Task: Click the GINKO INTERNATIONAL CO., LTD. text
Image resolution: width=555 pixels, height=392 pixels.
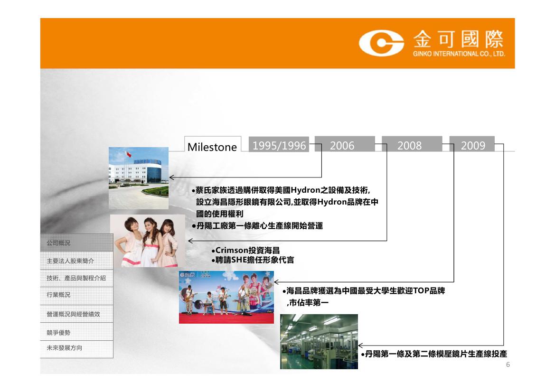Action: 459,54
